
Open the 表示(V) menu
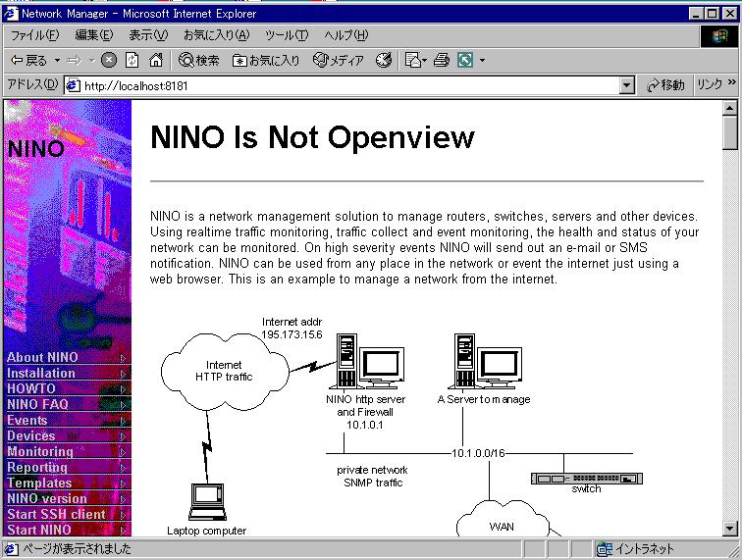click(x=148, y=35)
